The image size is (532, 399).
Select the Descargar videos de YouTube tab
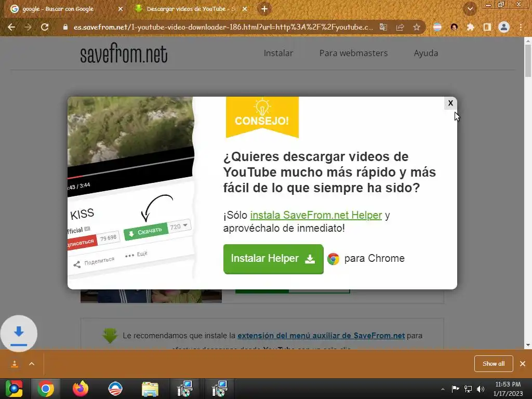tap(191, 9)
